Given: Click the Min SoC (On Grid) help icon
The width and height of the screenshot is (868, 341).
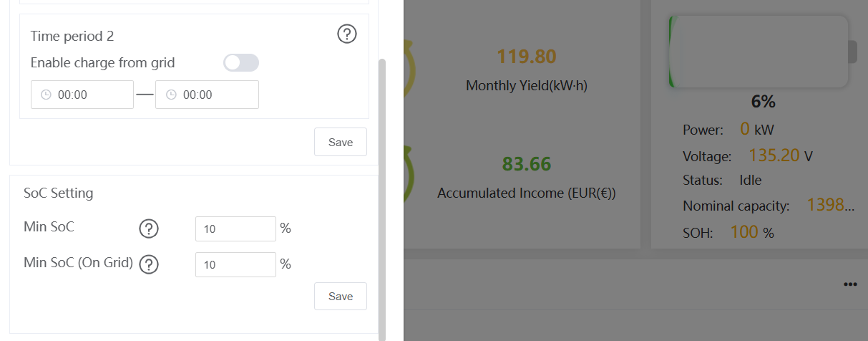Looking at the screenshot, I should click(x=149, y=265).
